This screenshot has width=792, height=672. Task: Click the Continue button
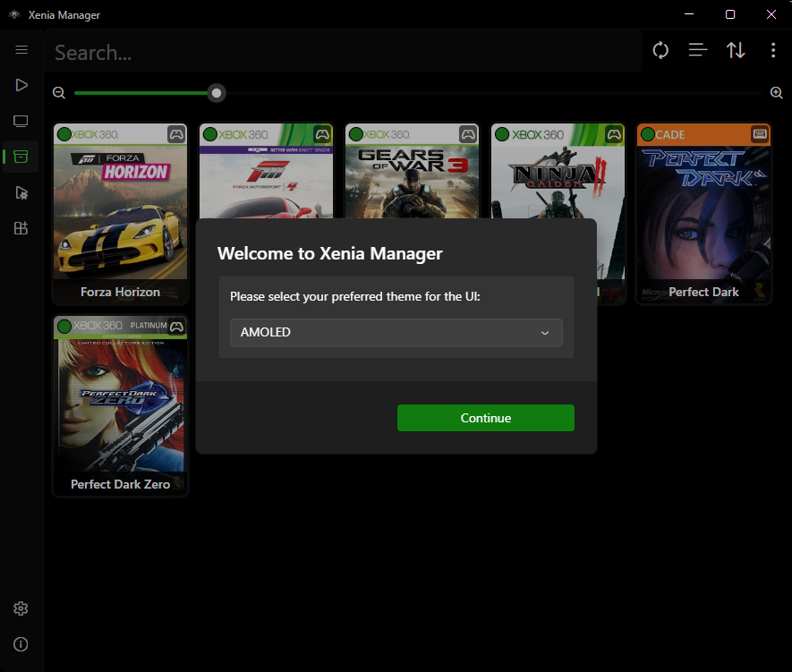coord(485,418)
